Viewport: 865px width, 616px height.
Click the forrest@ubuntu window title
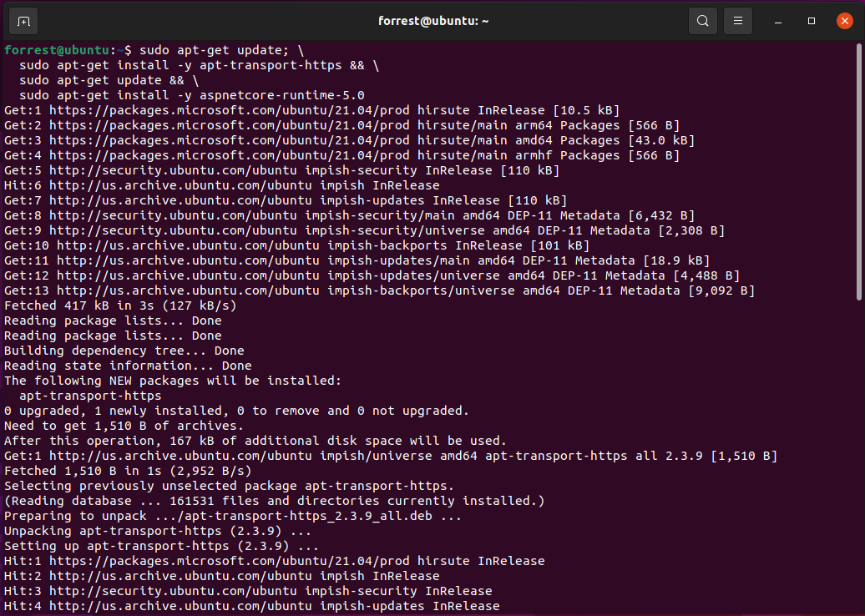pos(433,21)
